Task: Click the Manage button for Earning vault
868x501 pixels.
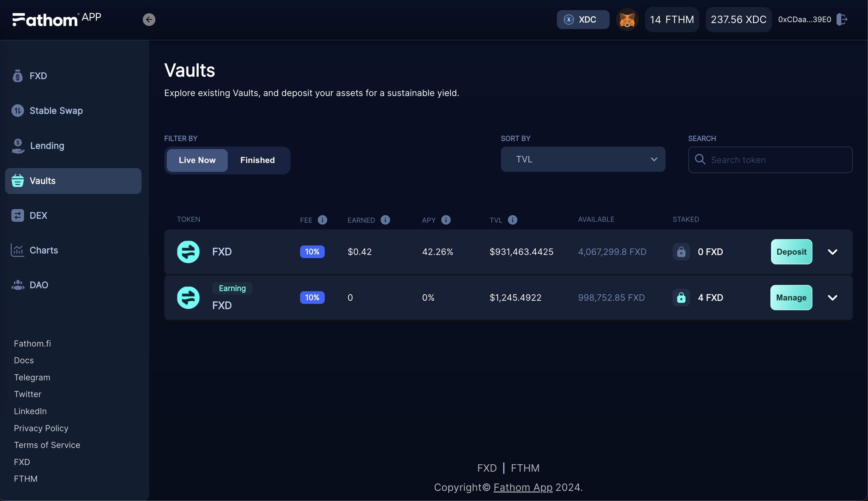Action: [x=791, y=298]
